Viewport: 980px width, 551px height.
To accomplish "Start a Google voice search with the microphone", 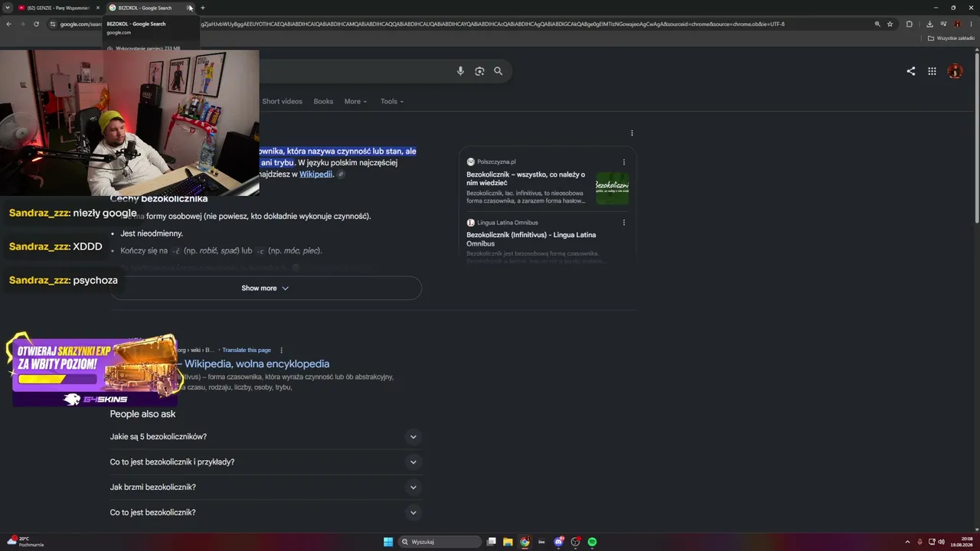I will 460,71.
